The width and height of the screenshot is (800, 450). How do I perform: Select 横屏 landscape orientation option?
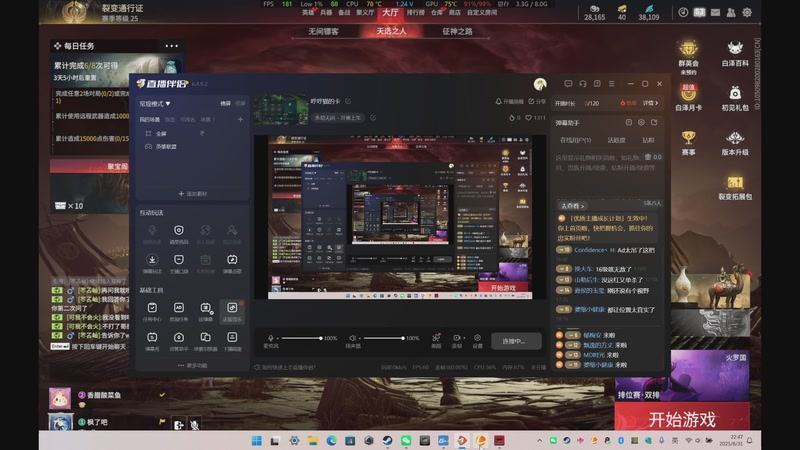point(226,104)
